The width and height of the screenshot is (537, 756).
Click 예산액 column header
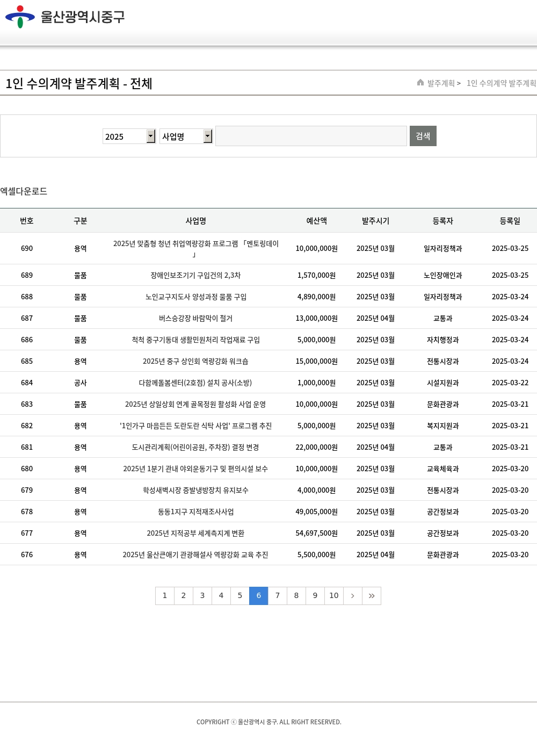317,221
